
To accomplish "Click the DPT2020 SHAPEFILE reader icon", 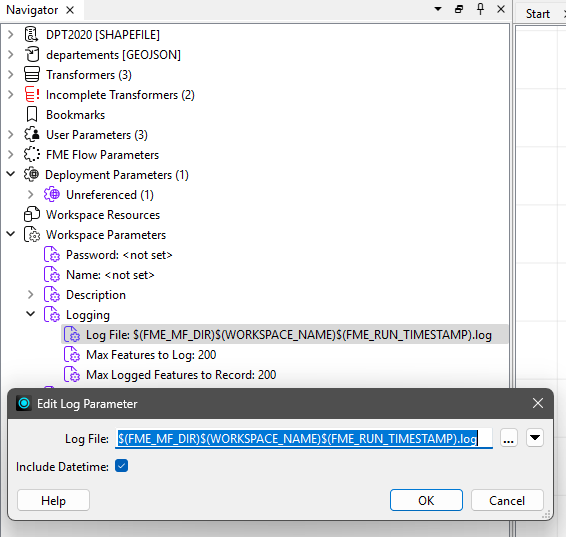I will [31, 34].
